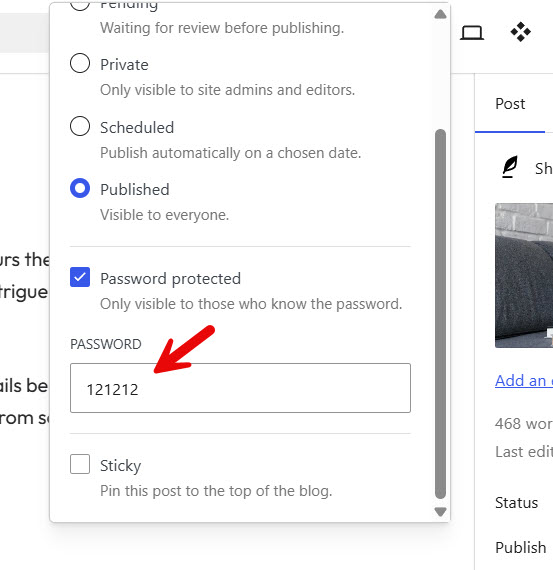
Task: Click 'Waiting for review before publishing.' text
Action: click(x=222, y=28)
